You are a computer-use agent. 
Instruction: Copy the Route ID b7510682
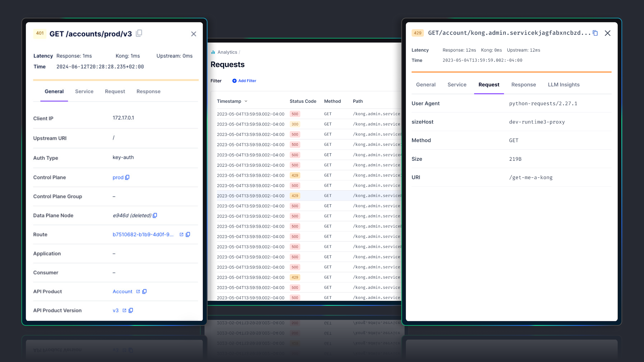tap(188, 235)
